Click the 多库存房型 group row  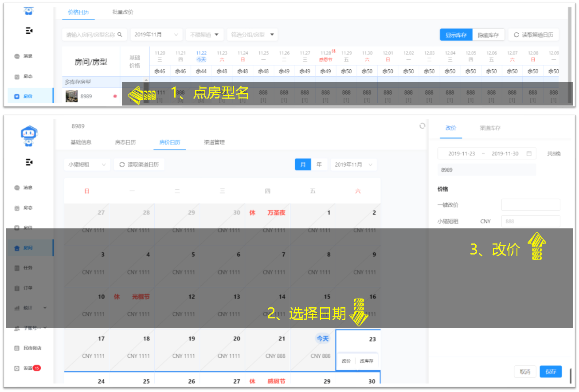click(x=91, y=82)
